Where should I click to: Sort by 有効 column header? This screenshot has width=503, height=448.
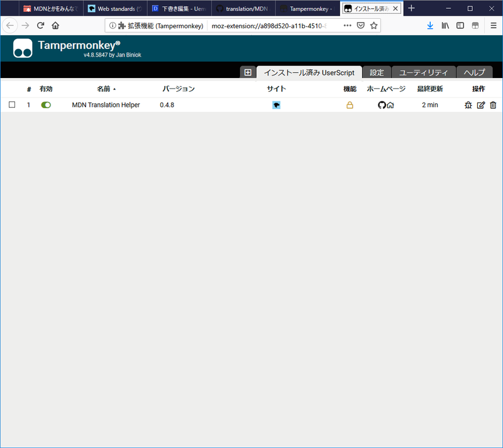tap(46, 89)
